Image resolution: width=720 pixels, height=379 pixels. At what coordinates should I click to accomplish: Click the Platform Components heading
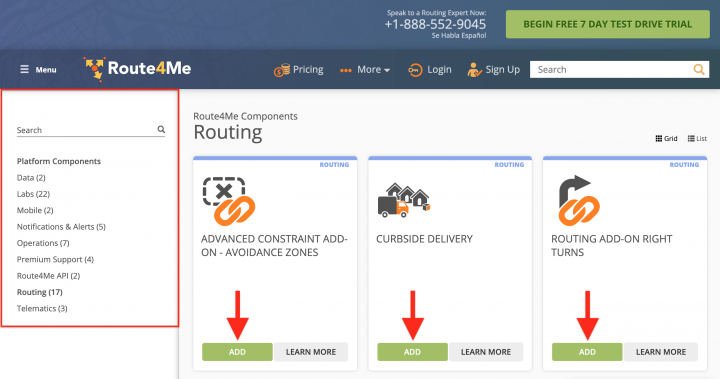[59, 161]
